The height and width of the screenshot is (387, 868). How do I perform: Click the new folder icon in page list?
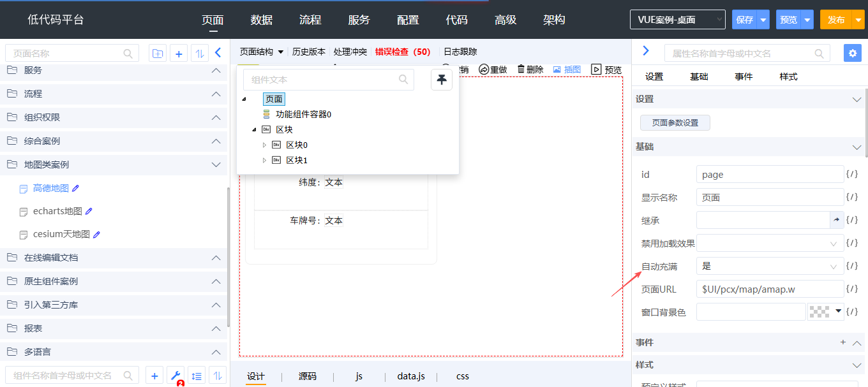(157, 54)
